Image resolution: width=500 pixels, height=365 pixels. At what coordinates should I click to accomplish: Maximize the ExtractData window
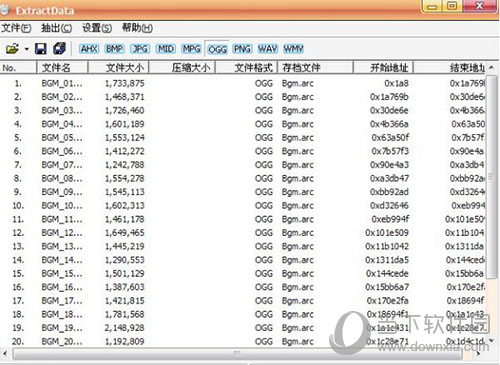pyautogui.click(x=452, y=6)
